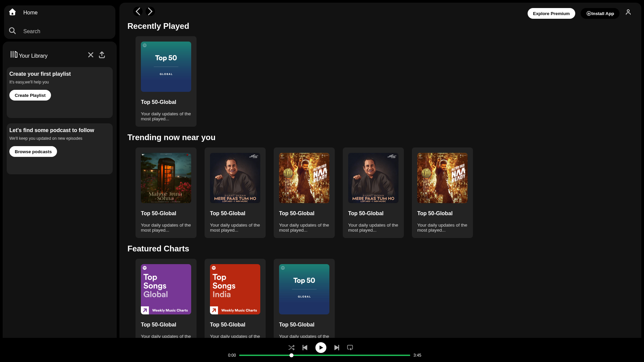The image size is (644, 362).
Task: Click 'Let's find some podcast to follow'
Action: [52, 130]
